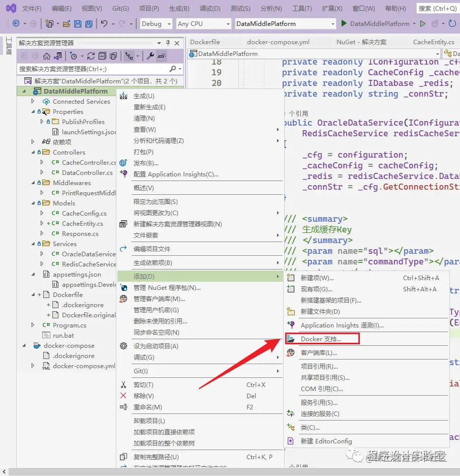Collapse the Controllers folder
The height and width of the screenshot is (476, 460).
pyautogui.click(x=33, y=152)
